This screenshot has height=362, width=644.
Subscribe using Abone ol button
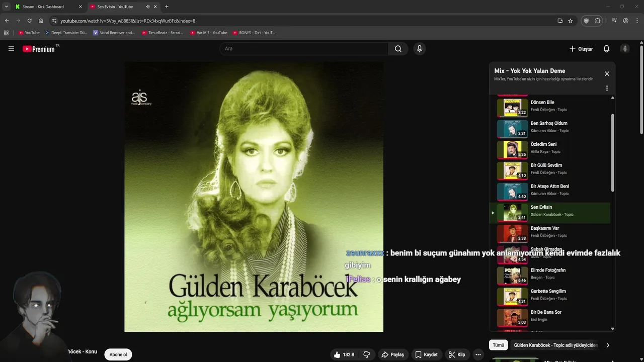[x=118, y=354]
